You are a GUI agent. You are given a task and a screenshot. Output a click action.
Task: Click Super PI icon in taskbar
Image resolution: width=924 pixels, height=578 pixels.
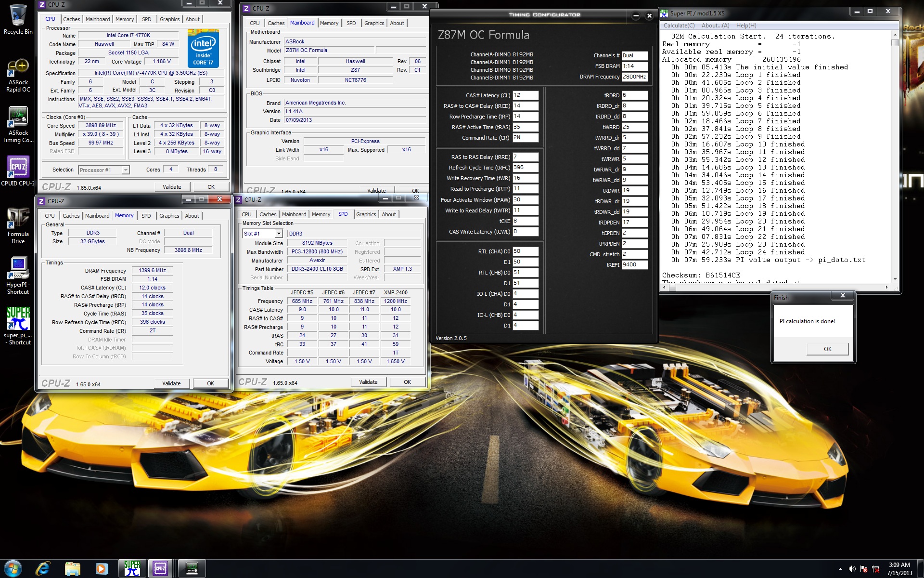click(x=132, y=568)
